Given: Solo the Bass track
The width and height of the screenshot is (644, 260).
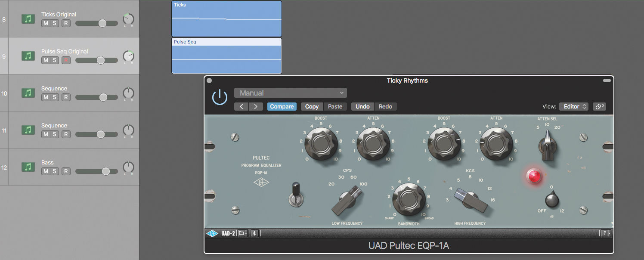Looking at the screenshot, I should click(54, 171).
